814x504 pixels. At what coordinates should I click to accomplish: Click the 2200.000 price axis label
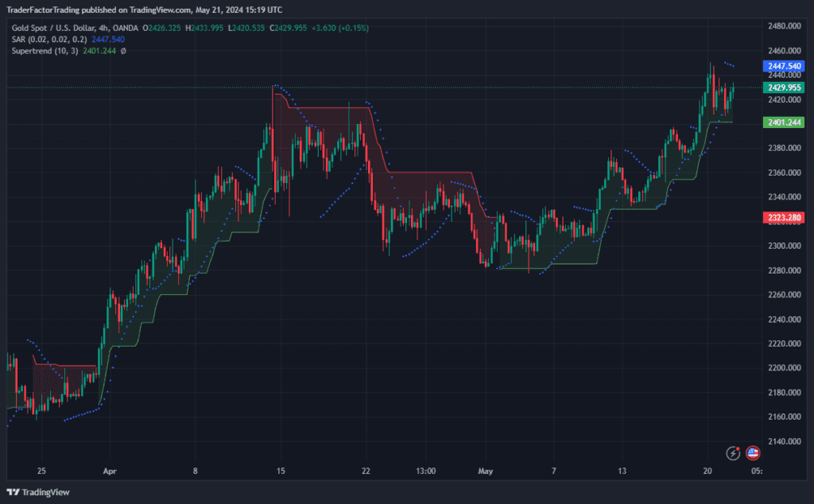point(785,367)
